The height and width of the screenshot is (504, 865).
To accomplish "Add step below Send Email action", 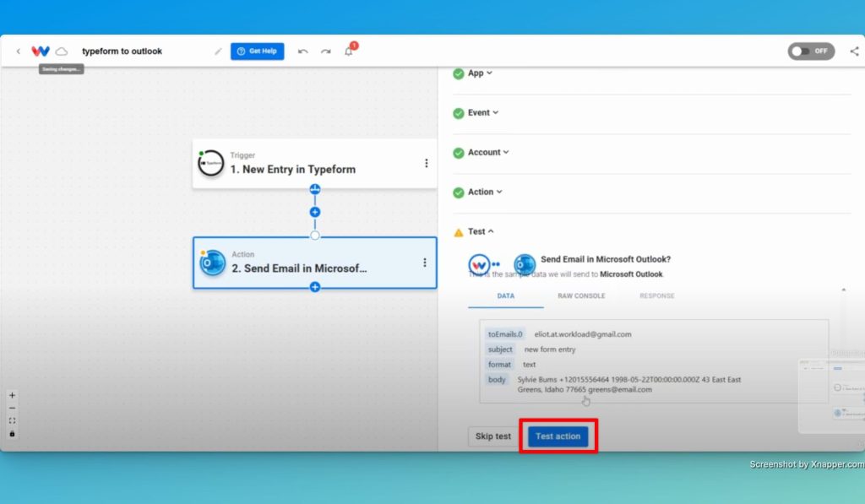I will [x=315, y=287].
